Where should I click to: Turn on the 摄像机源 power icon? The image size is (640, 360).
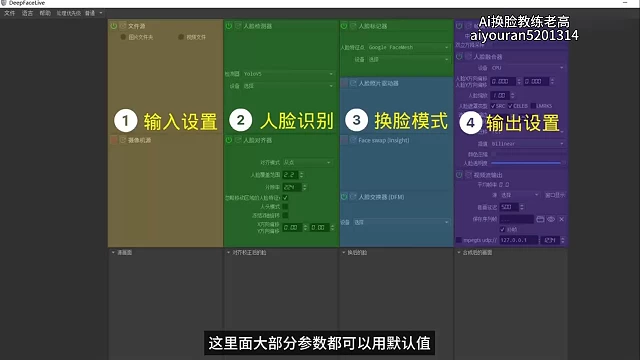point(113,140)
